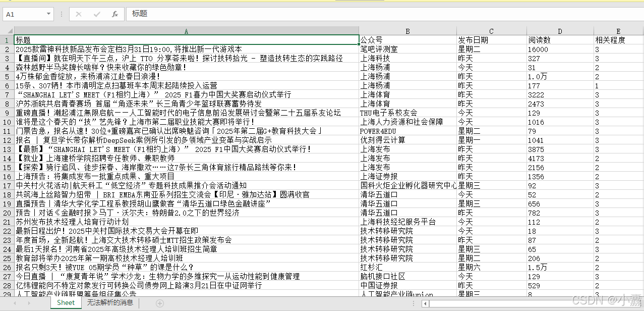Image resolution: width=644 pixels, height=311 pixels.
Task: Click cell with value 16000
Action: pyautogui.click(x=560, y=49)
